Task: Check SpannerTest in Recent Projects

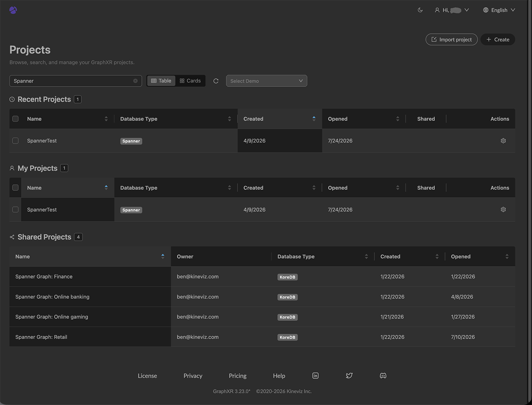Action: pos(15,141)
